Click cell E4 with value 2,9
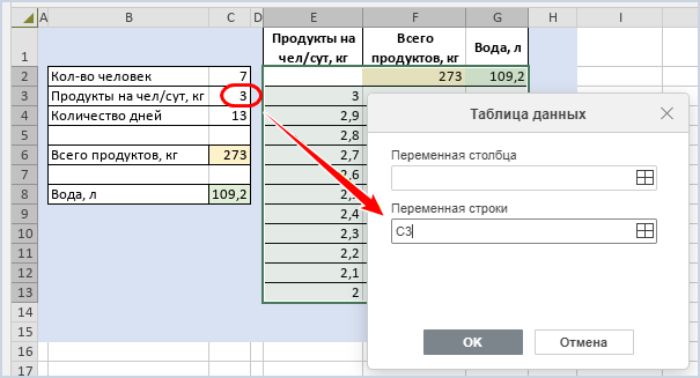The image size is (700, 378). 313,116
